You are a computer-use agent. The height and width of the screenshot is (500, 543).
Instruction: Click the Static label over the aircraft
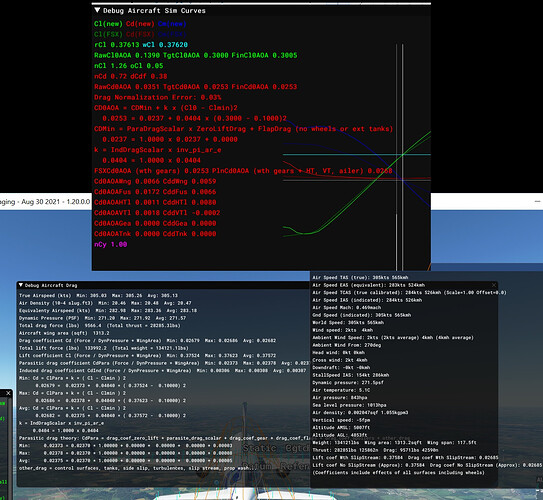coord(259,448)
